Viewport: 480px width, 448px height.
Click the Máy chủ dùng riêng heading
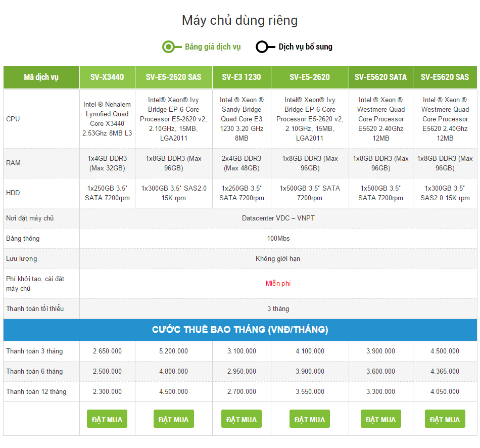click(x=239, y=21)
